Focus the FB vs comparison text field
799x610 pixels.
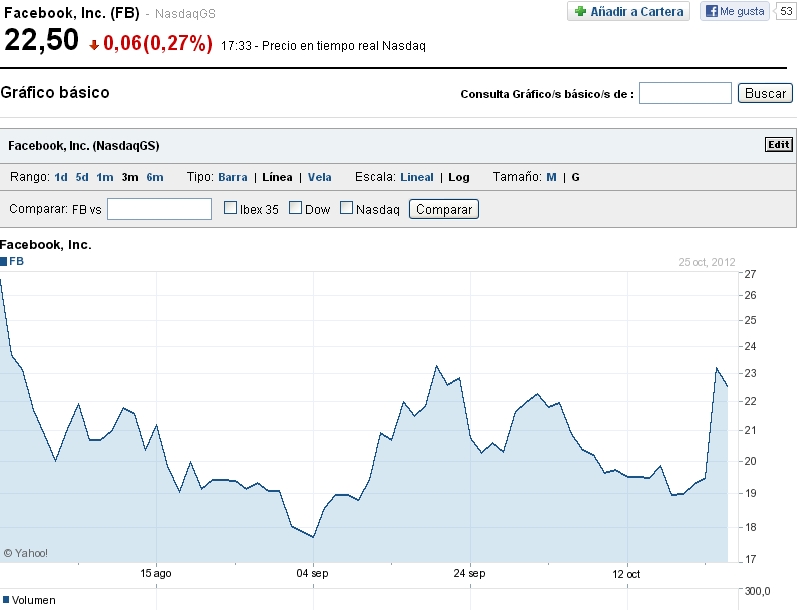(159, 209)
